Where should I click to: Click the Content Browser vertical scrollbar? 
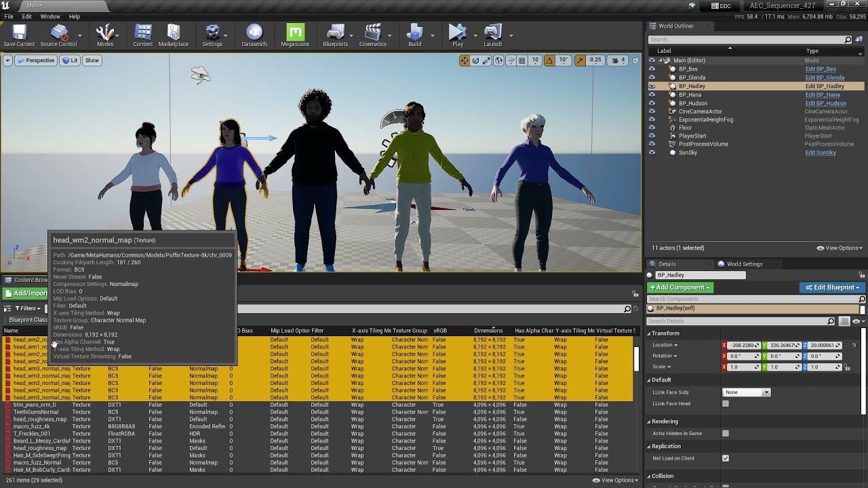pos(636,359)
